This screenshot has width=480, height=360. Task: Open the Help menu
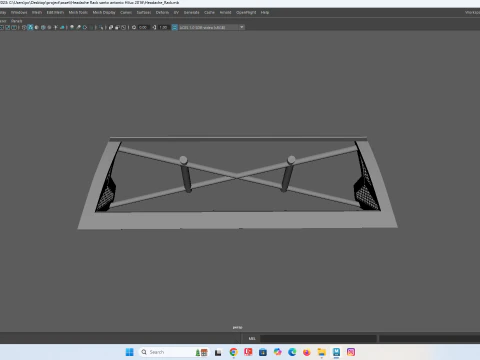[x=265, y=12]
